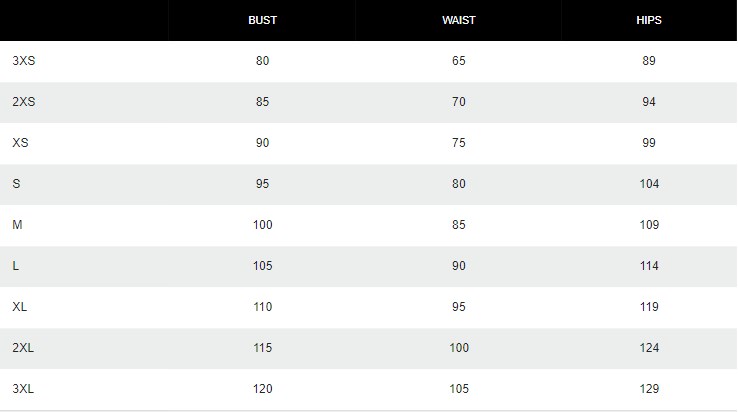Select the XS size row label
Image resolution: width=738 pixels, height=412 pixels.
[20, 143]
